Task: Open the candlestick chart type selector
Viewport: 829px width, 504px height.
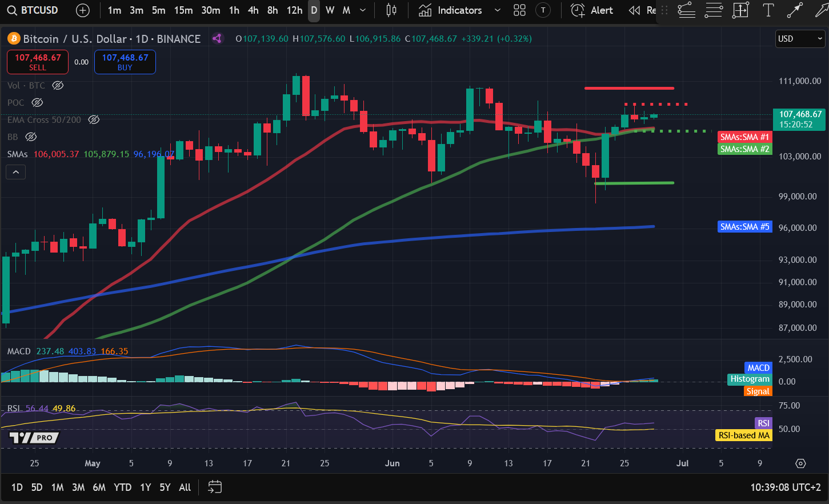Action: pyautogui.click(x=391, y=10)
